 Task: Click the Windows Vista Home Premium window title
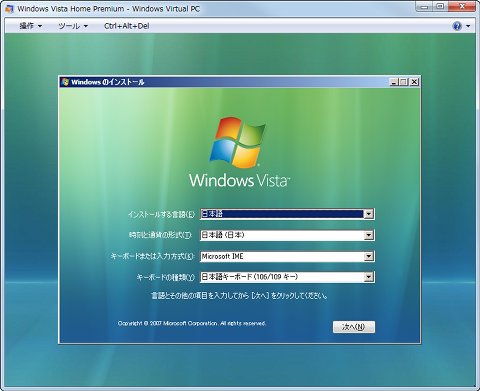(x=108, y=9)
